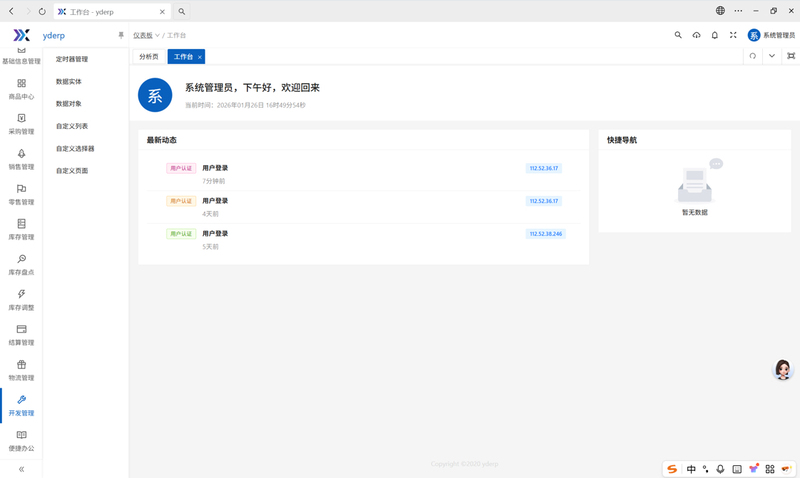Click the browser tab-bar search icon
Viewport: 800px width, 478px height.
pyautogui.click(x=182, y=11)
